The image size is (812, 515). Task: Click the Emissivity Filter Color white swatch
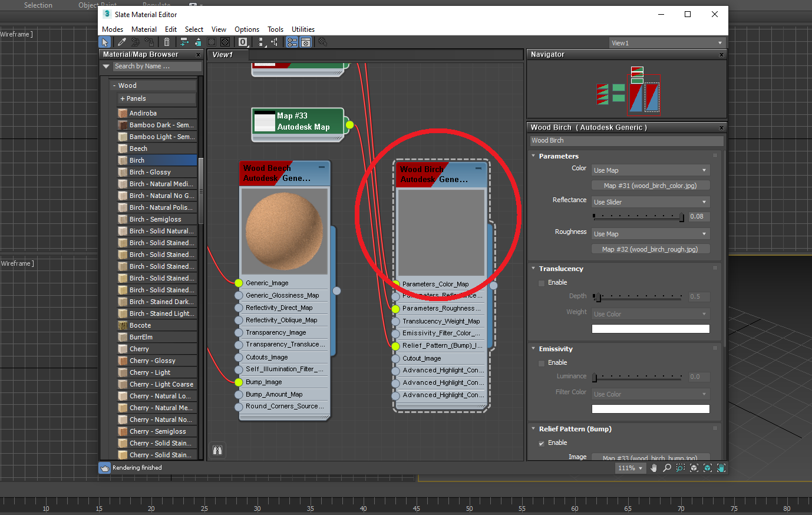tap(650, 408)
